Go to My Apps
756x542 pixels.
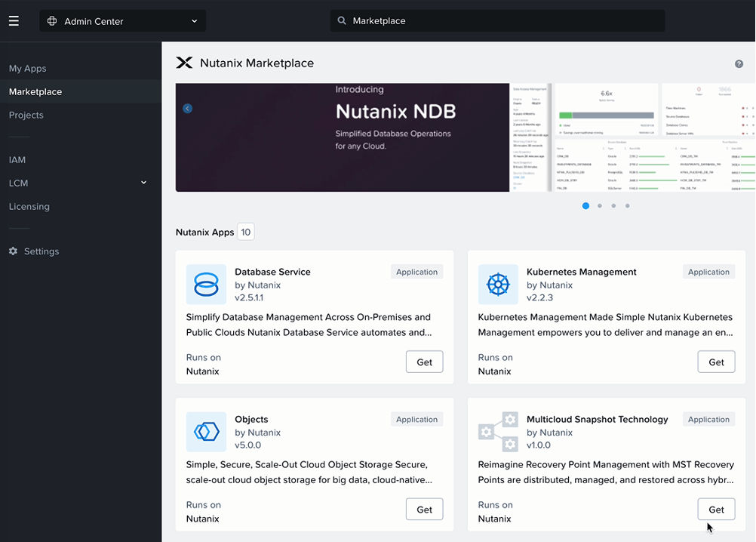point(27,68)
